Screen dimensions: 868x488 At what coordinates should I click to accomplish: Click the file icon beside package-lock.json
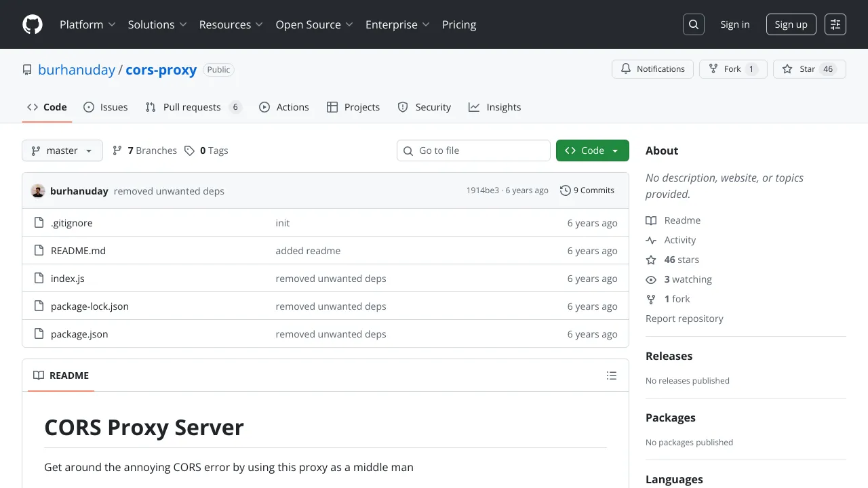point(39,306)
